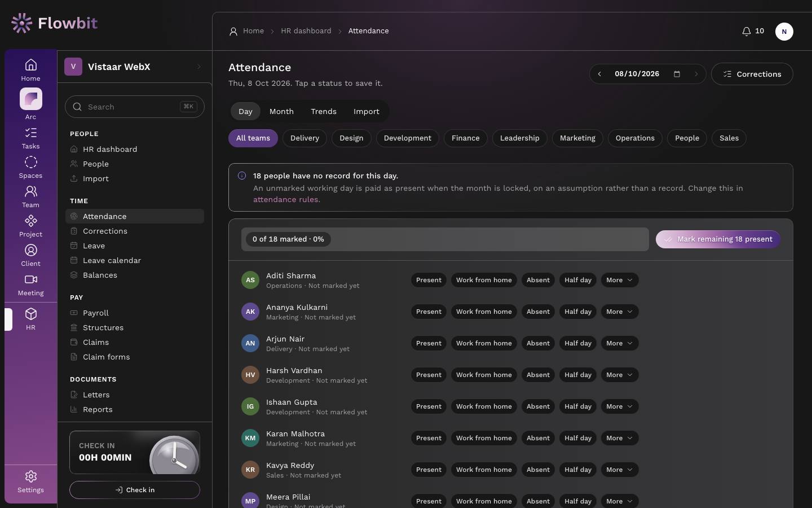Open More dropdown for Aditi Sharma
Screen dimensions: 812x508
click(619, 280)
